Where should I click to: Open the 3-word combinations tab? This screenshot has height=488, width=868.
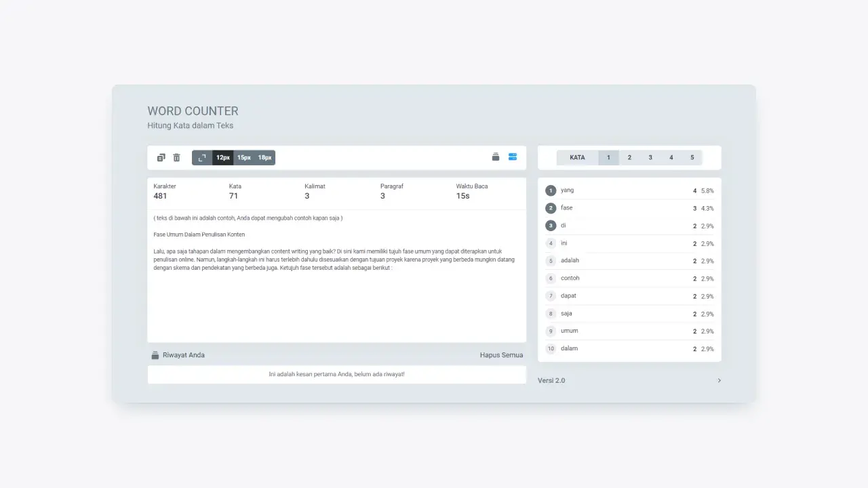pyautogui.click(x=650, y=157)
